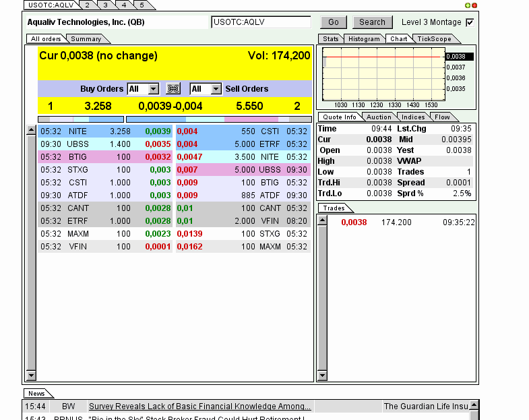The width and height of the screenshot is (529, 420).
Task: Select the STXG buy order row
Action: (105, 170)
